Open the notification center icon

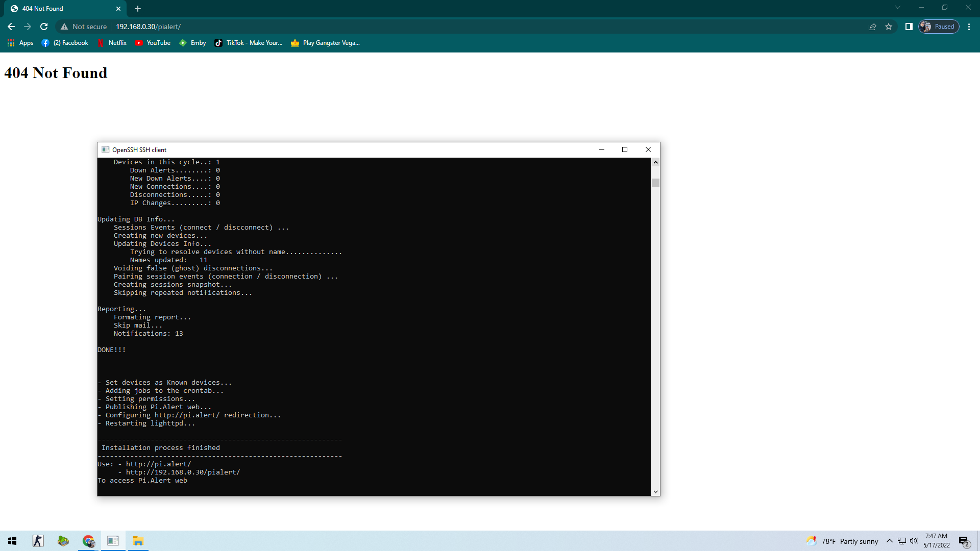click(964, 541)
